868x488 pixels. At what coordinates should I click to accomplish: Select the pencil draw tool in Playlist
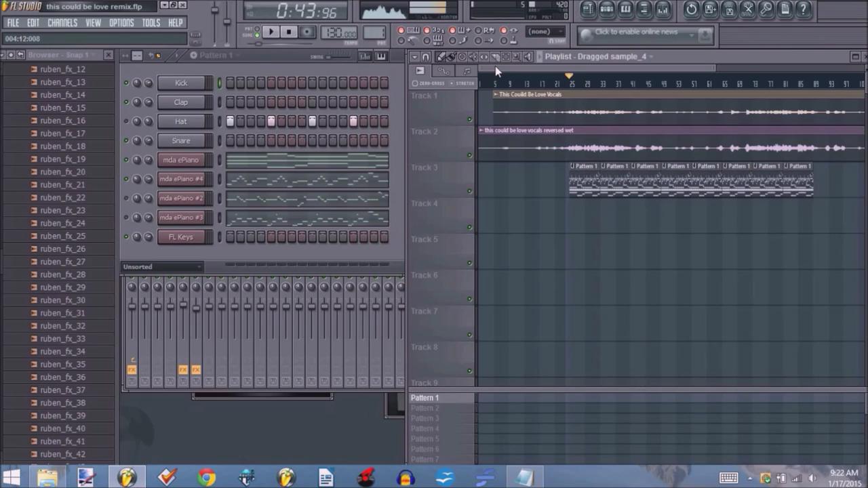pos(440,57)
